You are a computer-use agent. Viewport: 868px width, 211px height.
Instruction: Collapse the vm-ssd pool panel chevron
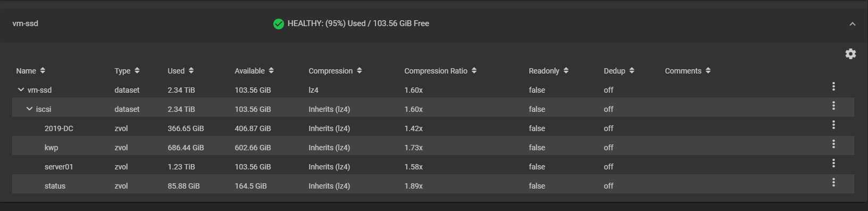tap(853, 24)
